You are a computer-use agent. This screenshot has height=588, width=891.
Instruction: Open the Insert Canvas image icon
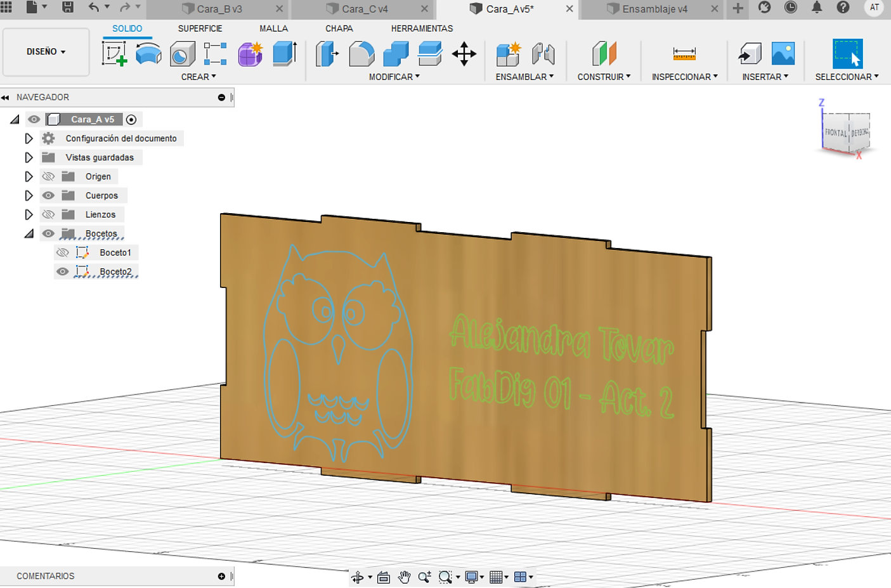pos(783,53)
